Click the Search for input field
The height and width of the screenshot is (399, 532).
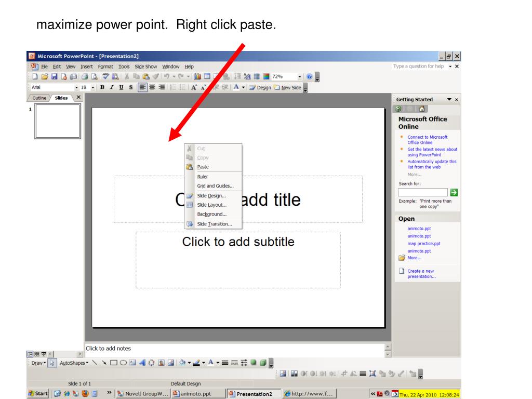[423, 192]
